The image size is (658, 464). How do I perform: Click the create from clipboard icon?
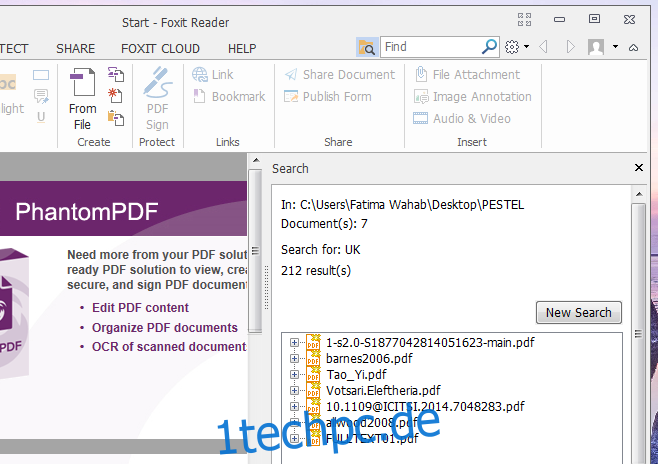tap(115, 118)
